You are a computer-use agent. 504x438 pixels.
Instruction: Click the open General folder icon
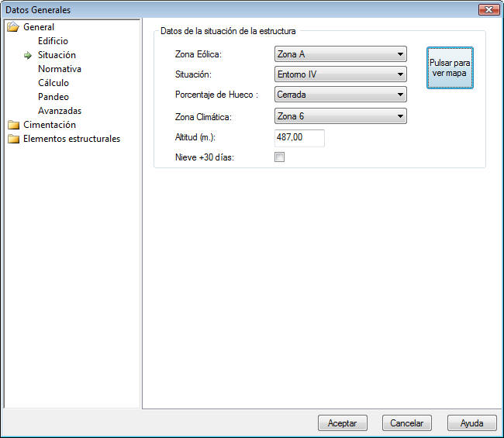13,27
